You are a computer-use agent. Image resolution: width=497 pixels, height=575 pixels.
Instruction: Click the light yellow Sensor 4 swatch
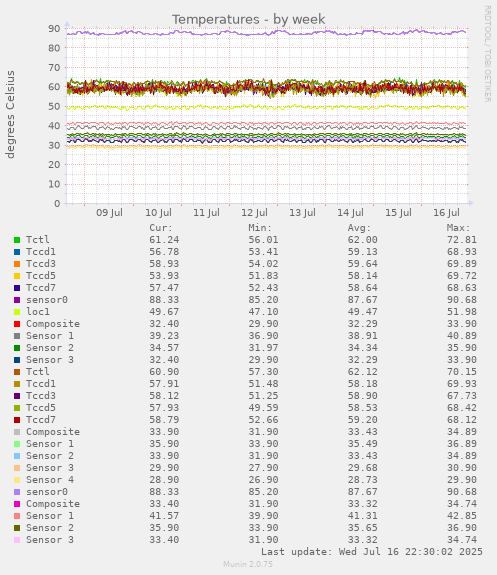point(17,480)
